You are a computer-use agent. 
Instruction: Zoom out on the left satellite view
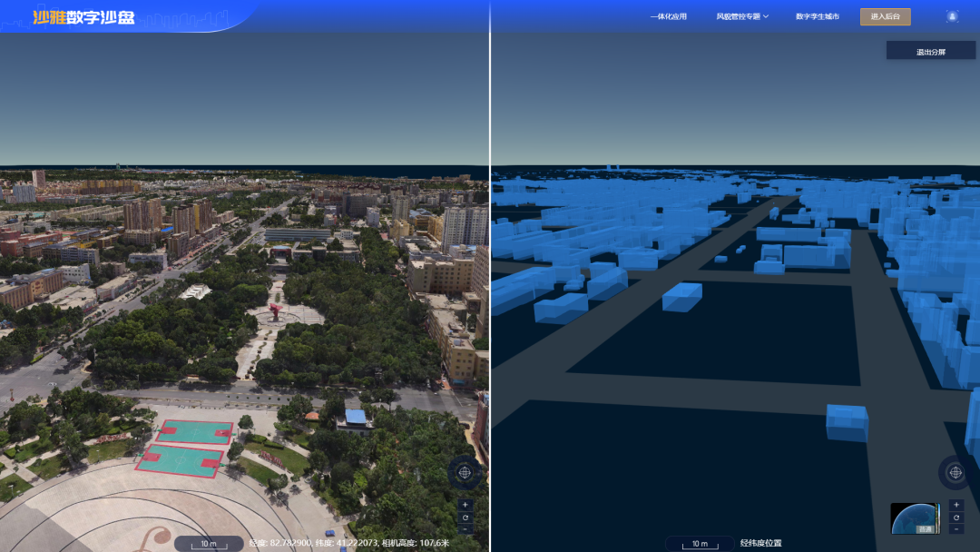[465, 529]
